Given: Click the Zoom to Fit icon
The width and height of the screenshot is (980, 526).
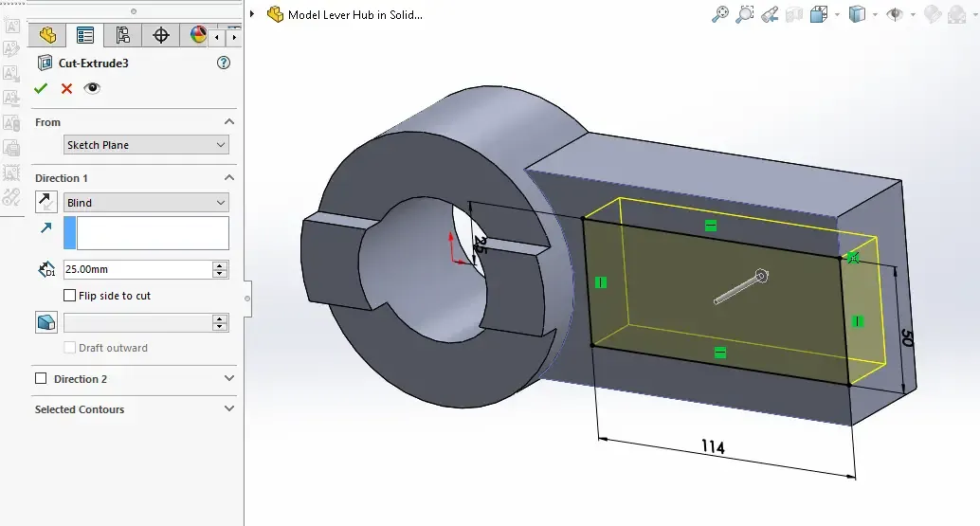Looking at the screenshot, I should tap(720, 14).
